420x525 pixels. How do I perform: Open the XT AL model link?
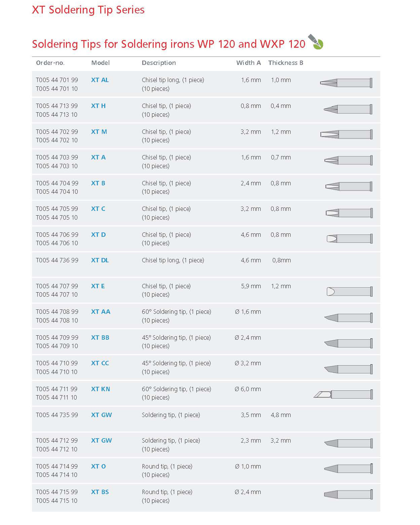(x=100, y=80)
